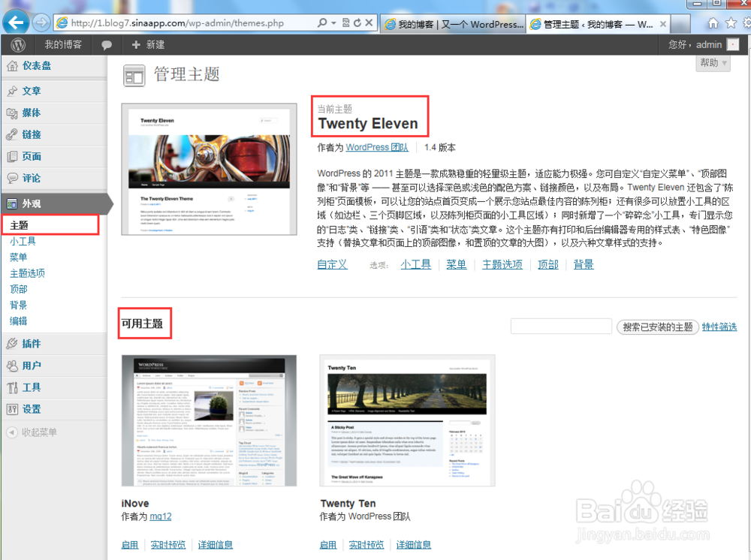Select the 菜单 sidebar submenu item
Screen dimensions: 751x560
18,257
